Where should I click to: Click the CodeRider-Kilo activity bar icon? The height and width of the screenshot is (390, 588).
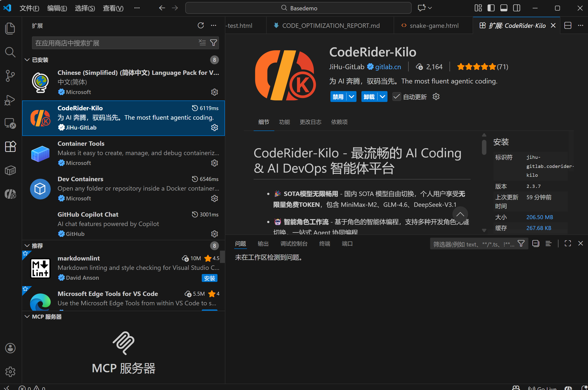10,194
